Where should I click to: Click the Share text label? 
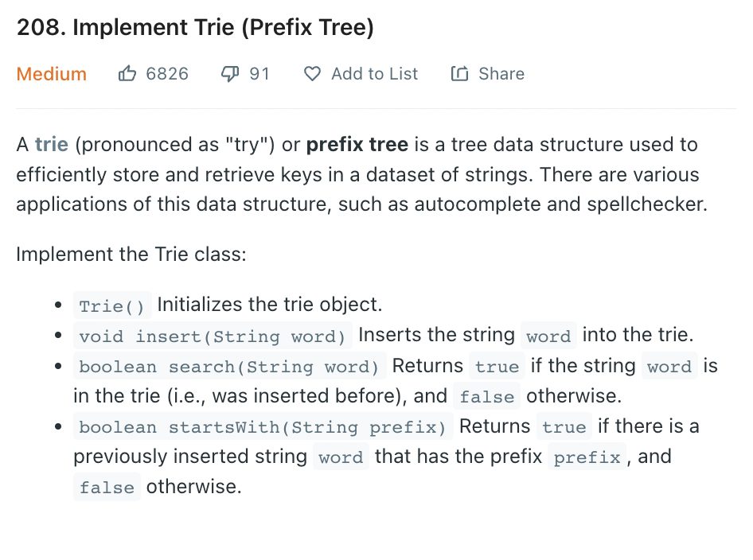(x=501, y=73)
